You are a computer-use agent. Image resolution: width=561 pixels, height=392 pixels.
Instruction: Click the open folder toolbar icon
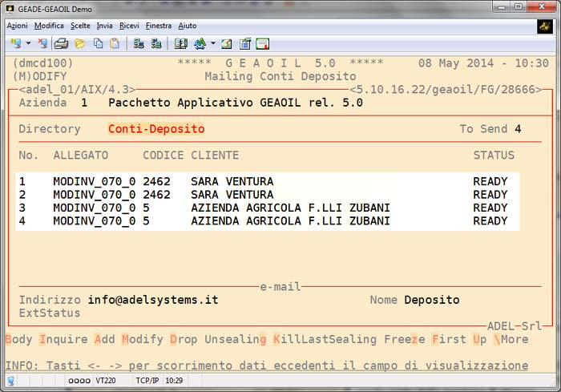(80, 43)
